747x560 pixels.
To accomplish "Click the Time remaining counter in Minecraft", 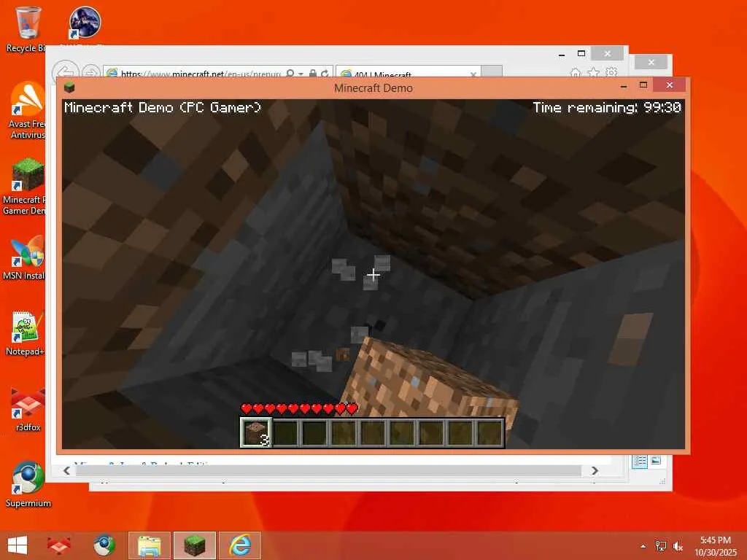I will click(x=607, y=108).
